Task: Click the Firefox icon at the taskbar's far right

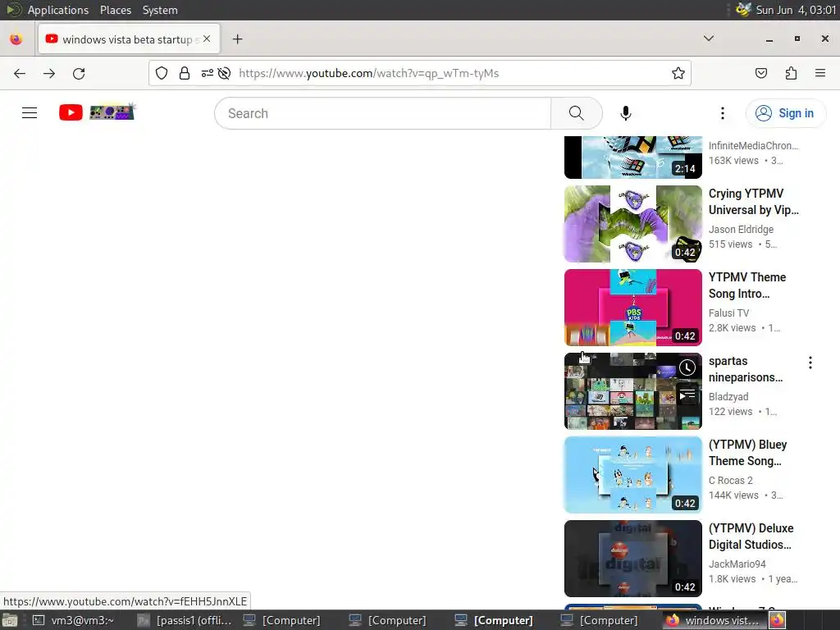Action: [x=778, y=620]
